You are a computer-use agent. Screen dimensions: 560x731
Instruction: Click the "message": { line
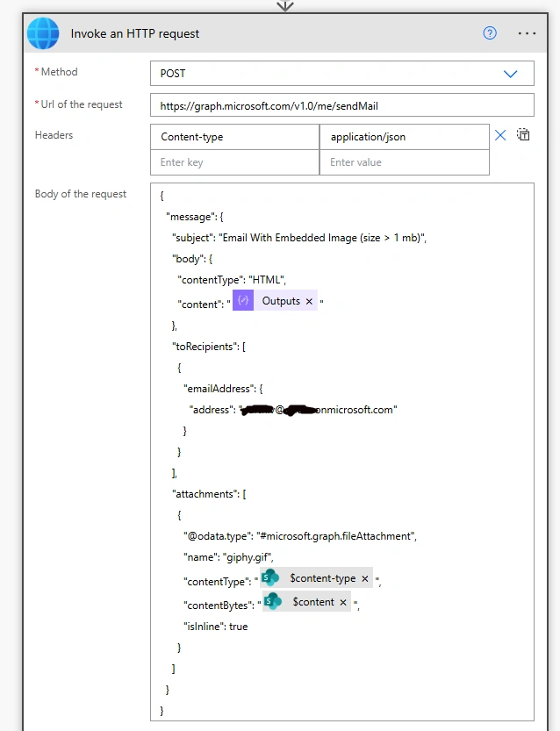click(195, 217)
